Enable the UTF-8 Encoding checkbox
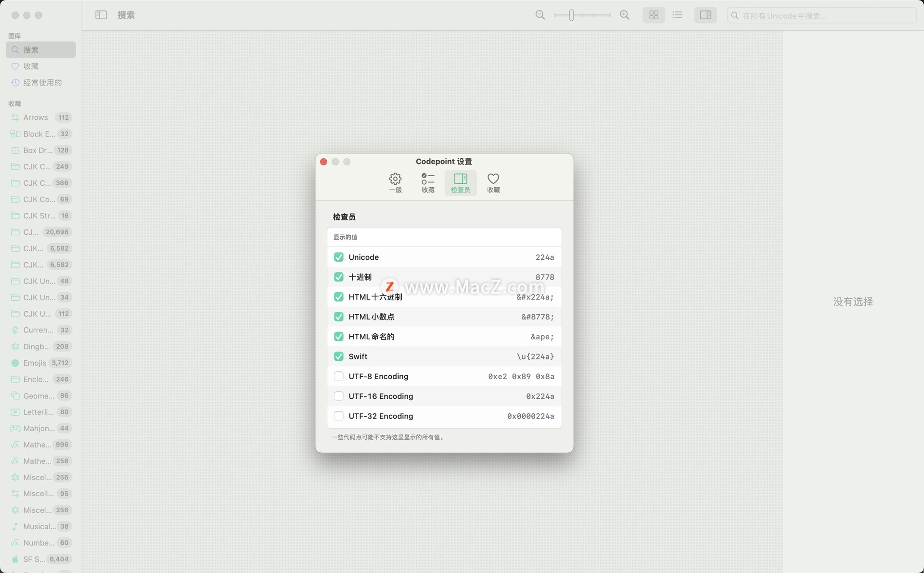 339,376
